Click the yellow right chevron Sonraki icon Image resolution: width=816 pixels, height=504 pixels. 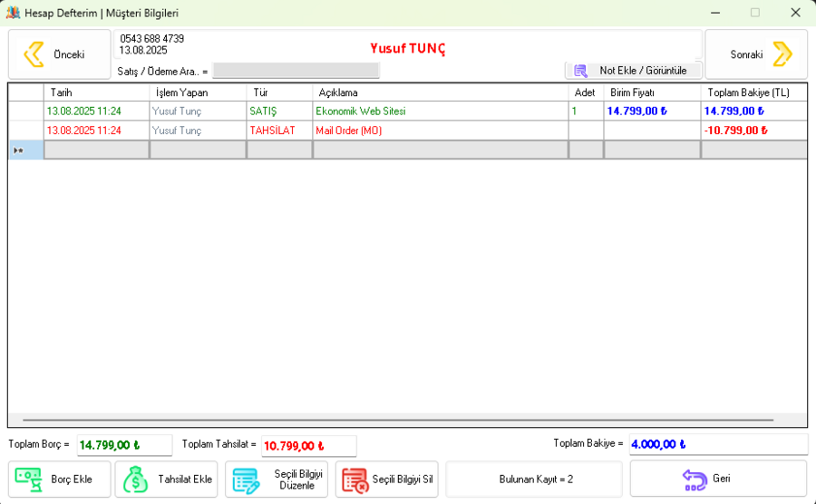point(782,54)
